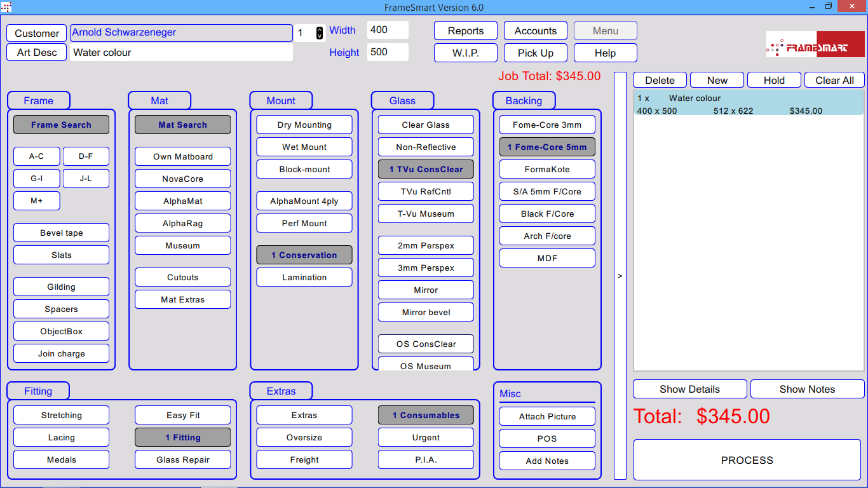This screenshot has width=868, height=488.
Task: Click the Width input field
Action: (387, 30)
